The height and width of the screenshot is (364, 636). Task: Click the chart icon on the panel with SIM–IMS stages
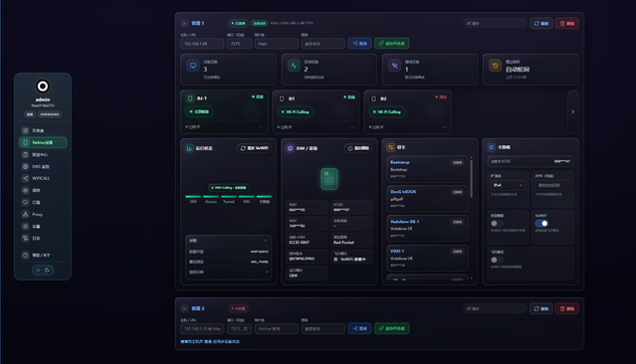[x=189, y=148]
